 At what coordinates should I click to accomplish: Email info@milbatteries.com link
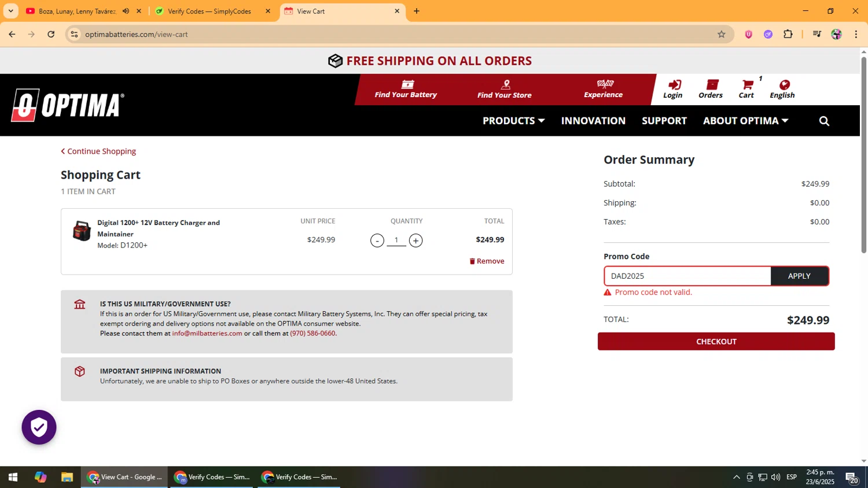click(x=207, y=334)
